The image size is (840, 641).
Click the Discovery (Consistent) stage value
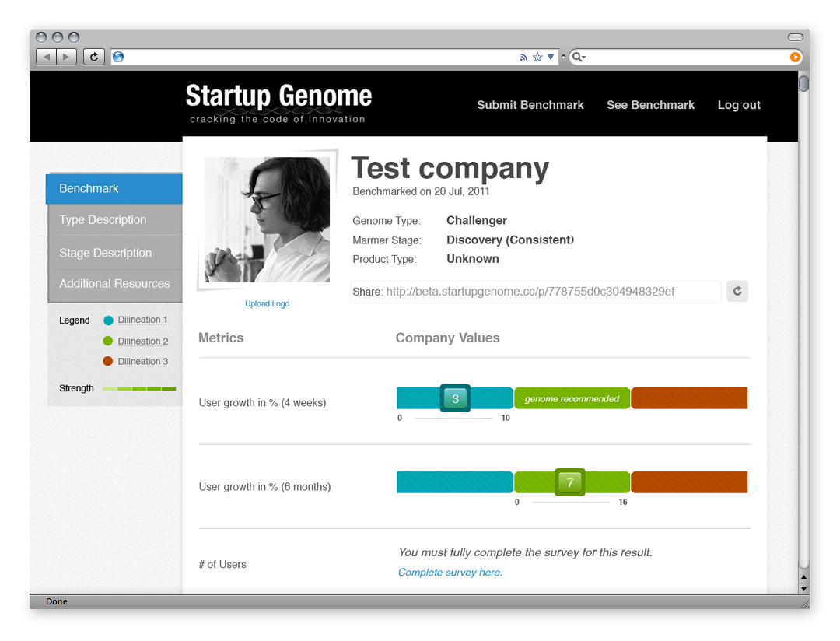click(x=510, y=240)
